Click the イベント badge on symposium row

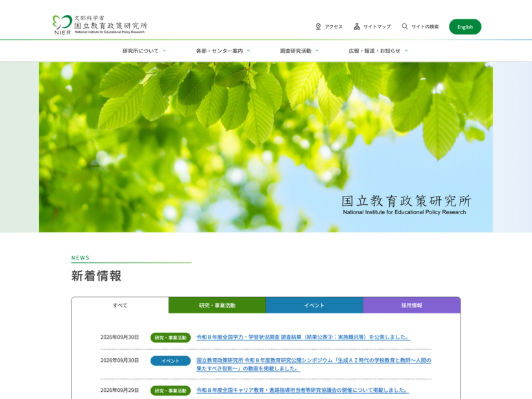point(171,361)
